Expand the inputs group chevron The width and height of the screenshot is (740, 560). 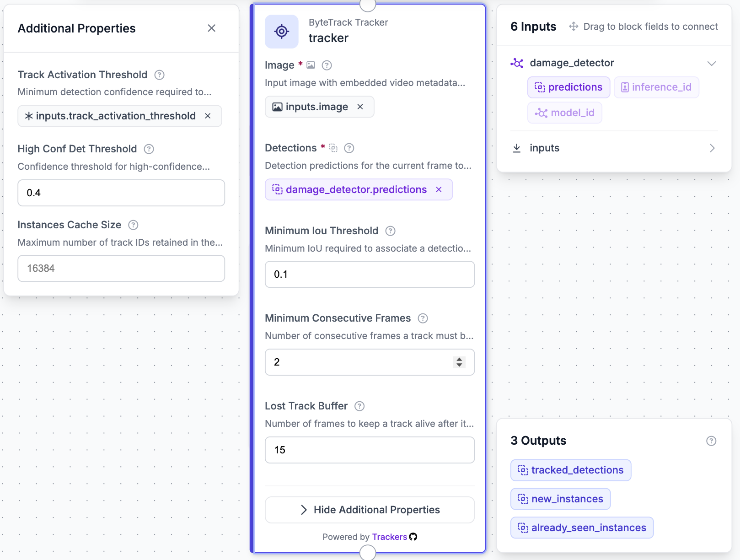coord(712,148)
